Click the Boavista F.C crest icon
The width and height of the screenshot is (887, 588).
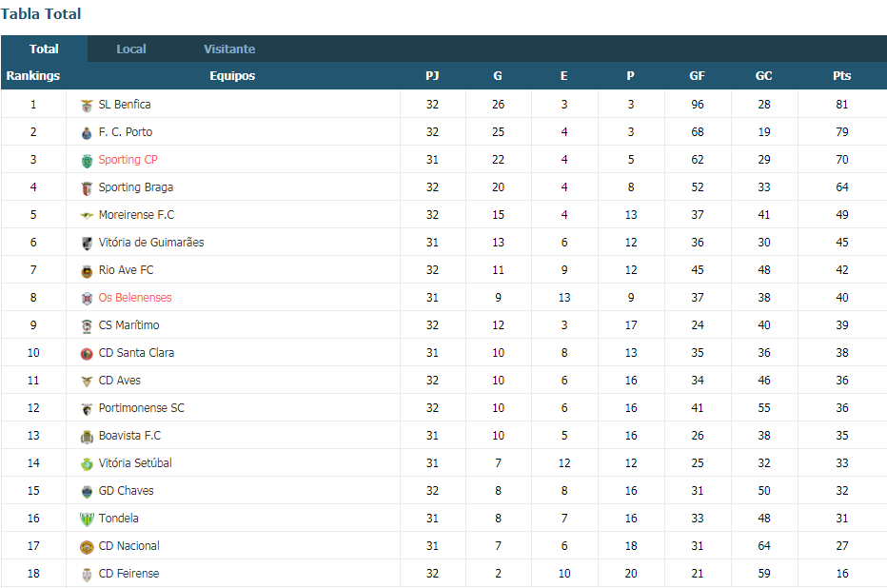click(87, 437)
